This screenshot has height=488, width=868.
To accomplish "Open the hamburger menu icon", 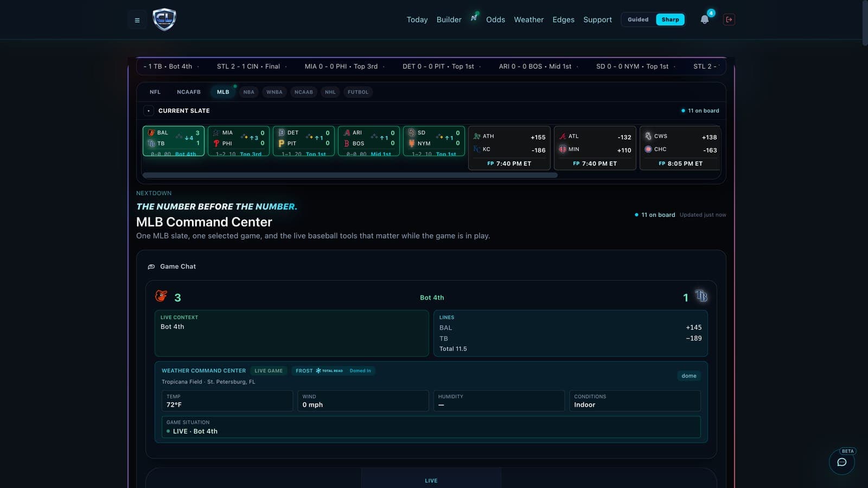I will pos(137,20).
